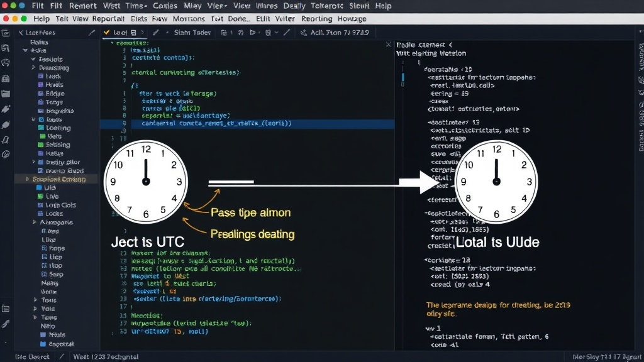The height and width of the screenshot is (362, 644).
Task: Expand the Deasisting folder
Action: [33, 67]
